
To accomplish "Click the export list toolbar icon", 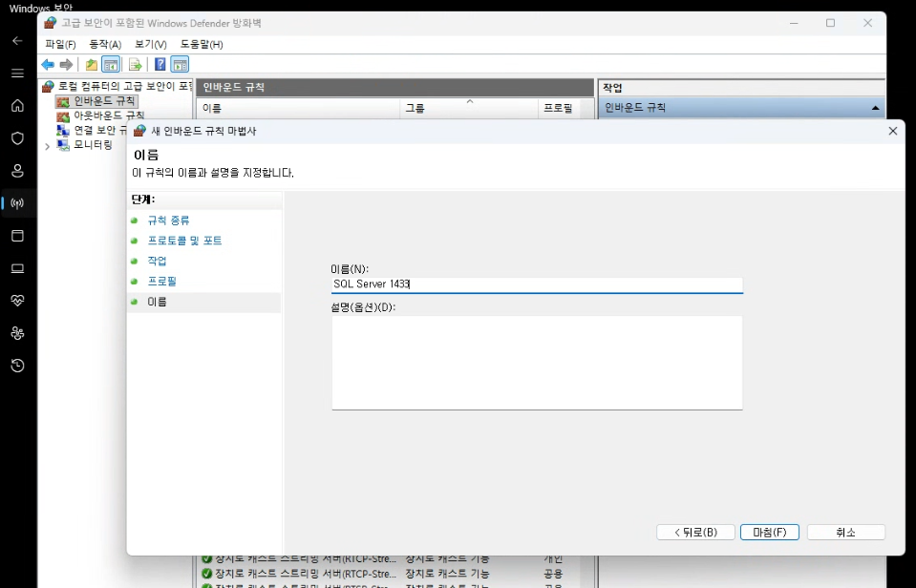I will (x=136, y=64).
